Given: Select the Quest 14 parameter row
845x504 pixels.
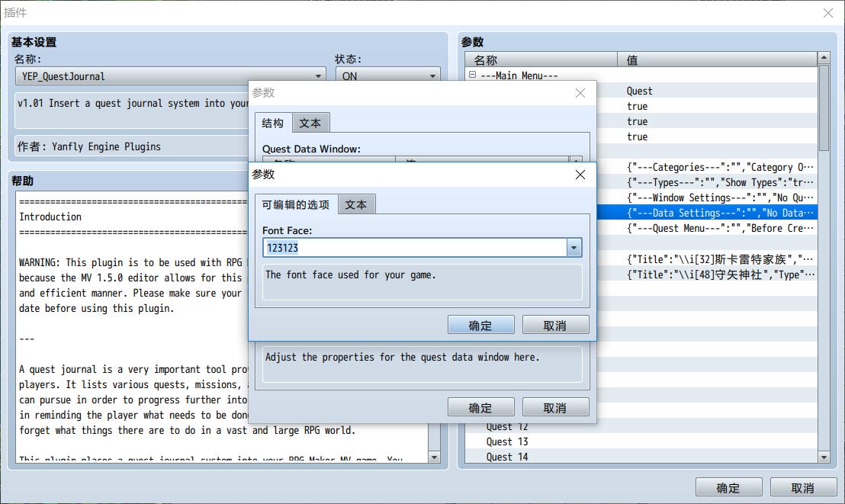Looking at the screenshot, I should click(x=641, y=457).
